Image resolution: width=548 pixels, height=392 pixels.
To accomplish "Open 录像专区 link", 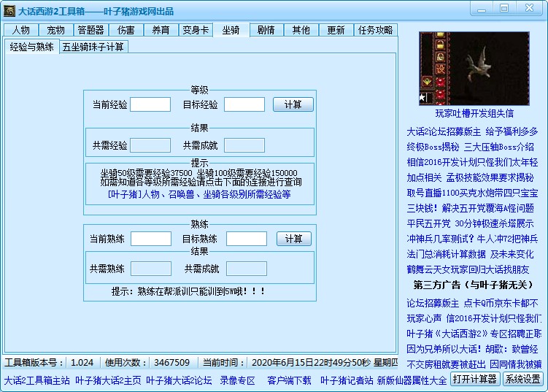I will [x=238, y=380].
